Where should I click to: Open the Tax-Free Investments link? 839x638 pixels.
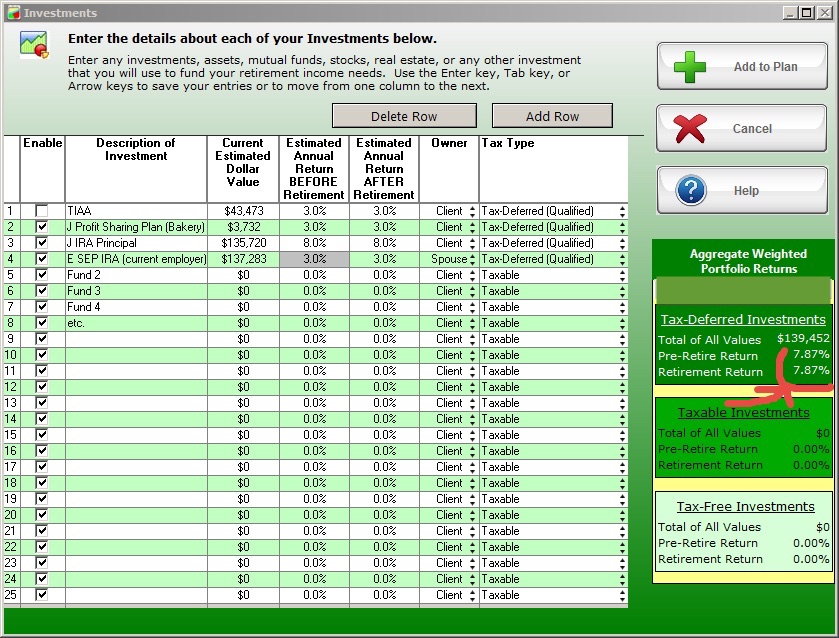point(745,506)
